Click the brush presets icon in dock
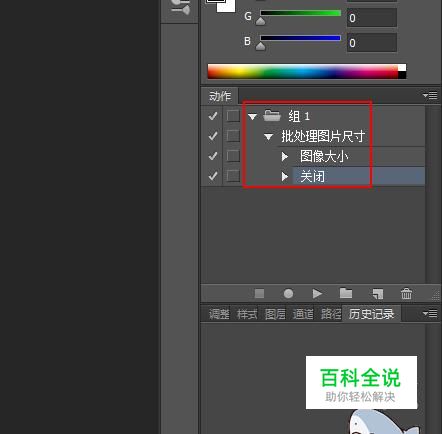Screen dimensions: 442x434 click(180, 7)
